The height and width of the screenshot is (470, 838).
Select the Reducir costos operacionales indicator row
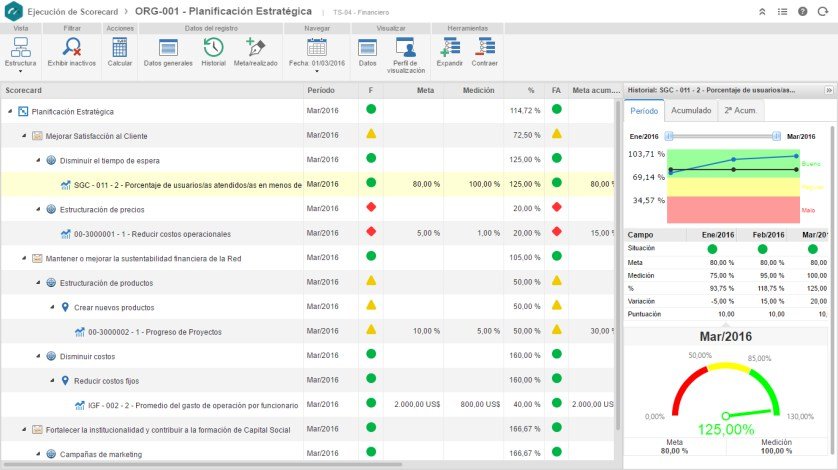tap(307, 234)
